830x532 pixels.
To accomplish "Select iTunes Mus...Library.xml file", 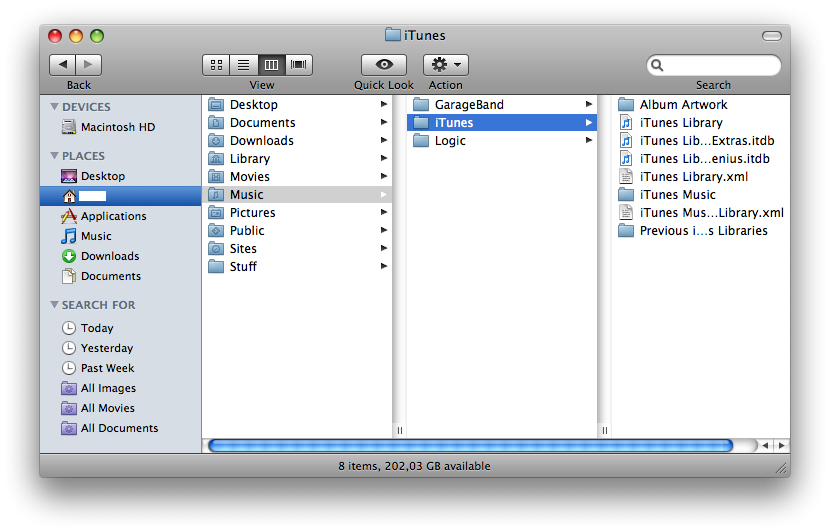I will point(701,212).
